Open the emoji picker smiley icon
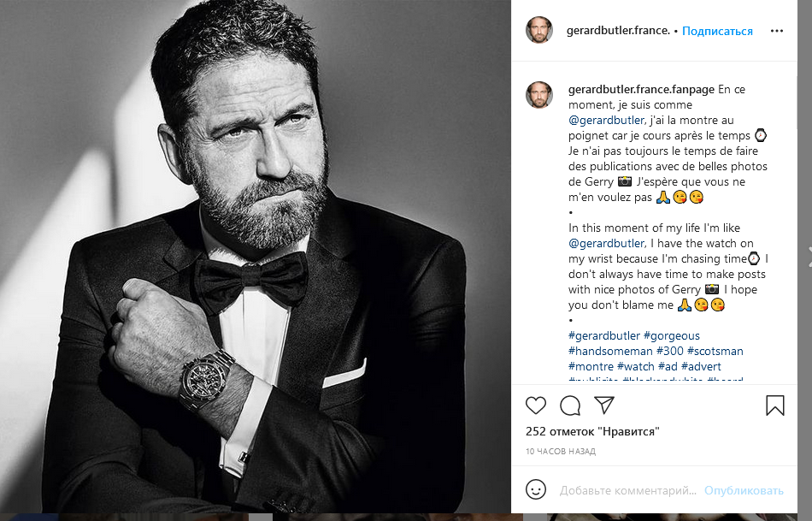 click(536, 490)
